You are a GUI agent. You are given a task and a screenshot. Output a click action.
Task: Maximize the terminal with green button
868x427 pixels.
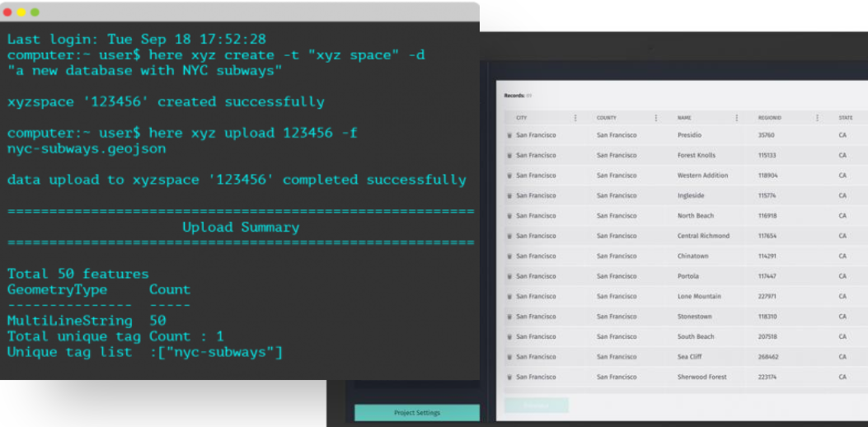(x=35, y=12)
